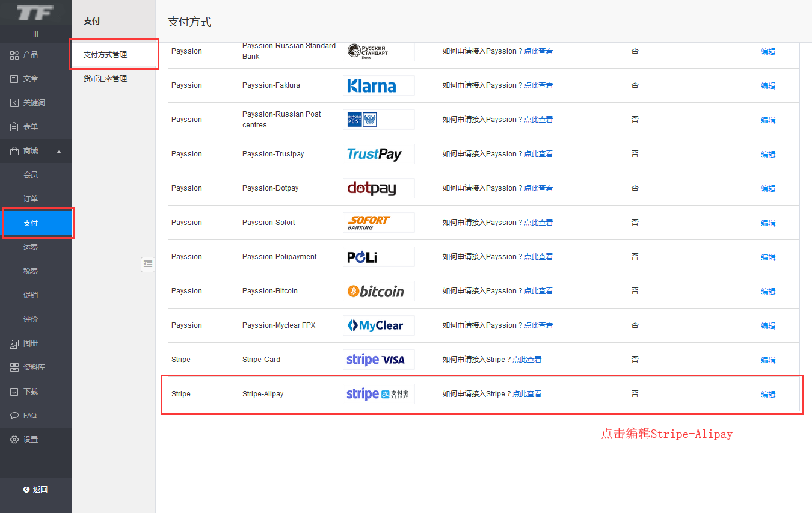Toggle the secondary panel collapse button

click(147, 263)
